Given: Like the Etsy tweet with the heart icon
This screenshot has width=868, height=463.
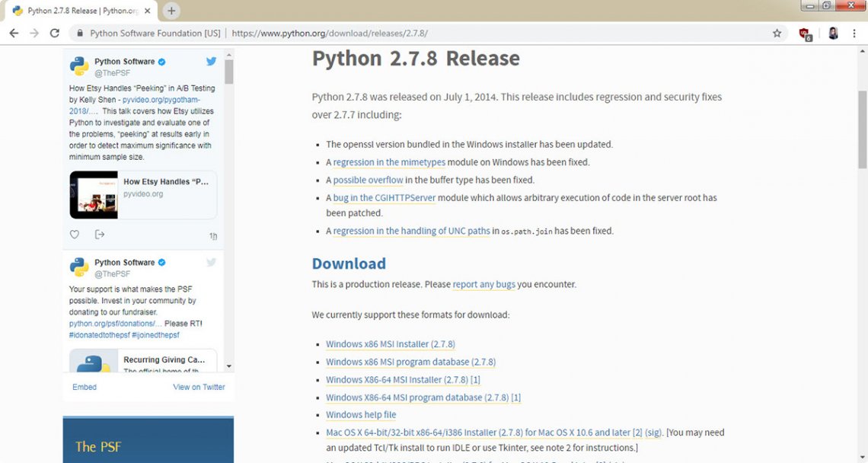Looking at the screenshot, I should tap(74, 234).
